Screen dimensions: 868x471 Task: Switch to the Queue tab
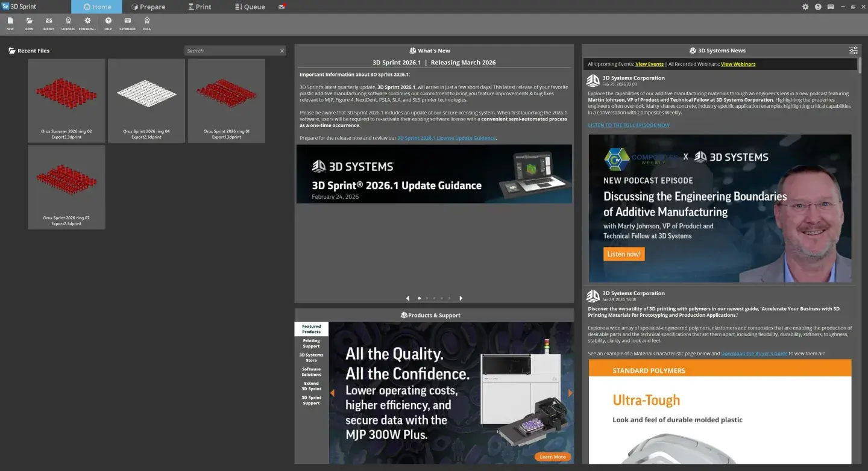250,7
